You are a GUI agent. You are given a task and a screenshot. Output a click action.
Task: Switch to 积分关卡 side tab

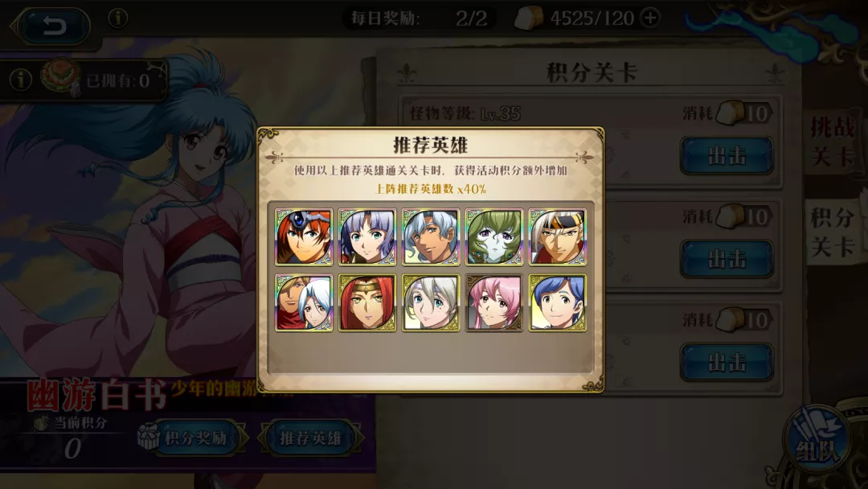tap(833, 232)
